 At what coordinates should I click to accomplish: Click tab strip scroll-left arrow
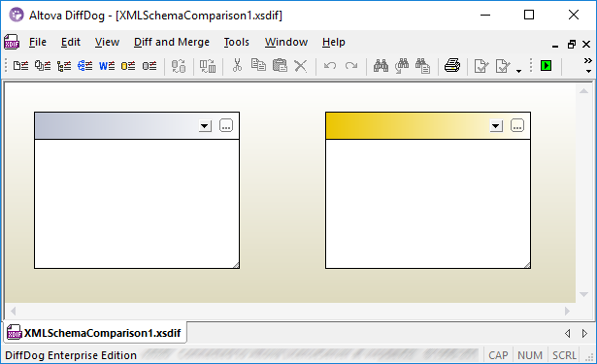click(x=568, y=334)
